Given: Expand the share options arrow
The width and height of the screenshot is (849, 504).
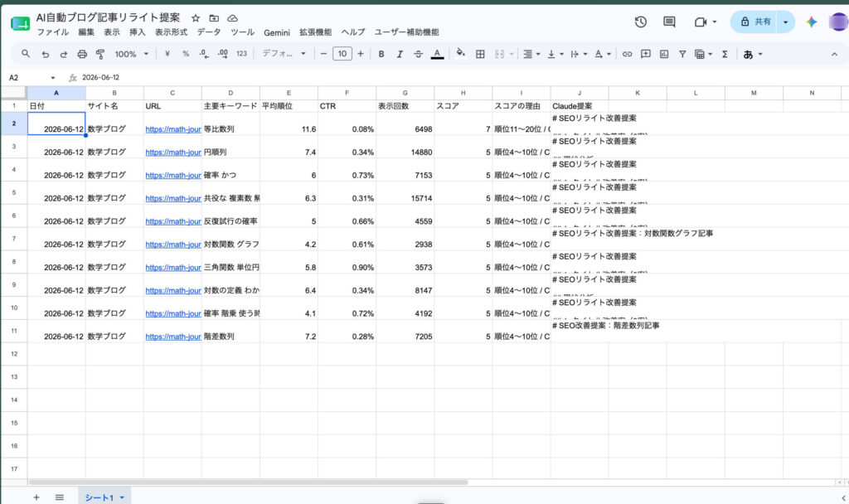Looking at the screenshot, I should [x=786, y=22].
